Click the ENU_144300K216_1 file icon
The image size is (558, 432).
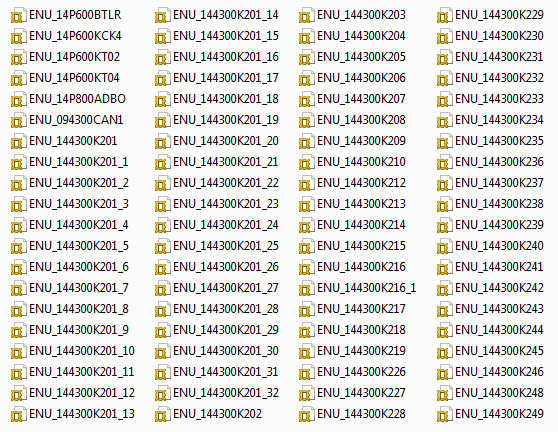(306, 289)
